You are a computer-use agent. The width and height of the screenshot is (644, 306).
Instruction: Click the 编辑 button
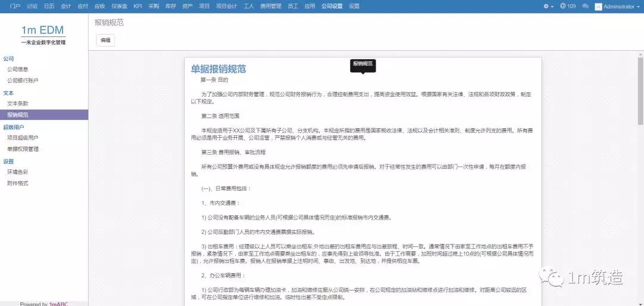pyautogui.click(x=106, y=41)
